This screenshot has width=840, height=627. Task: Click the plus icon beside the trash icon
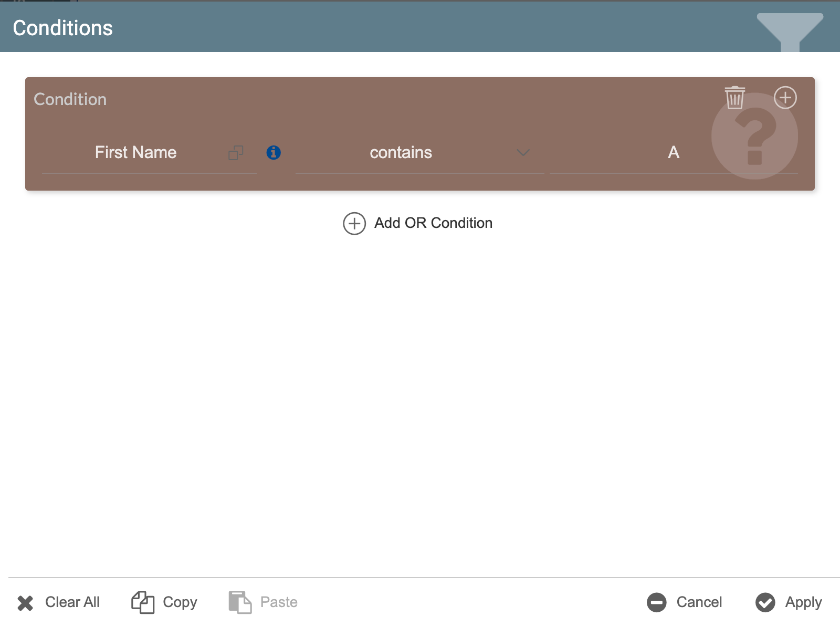tap(785, 98)
